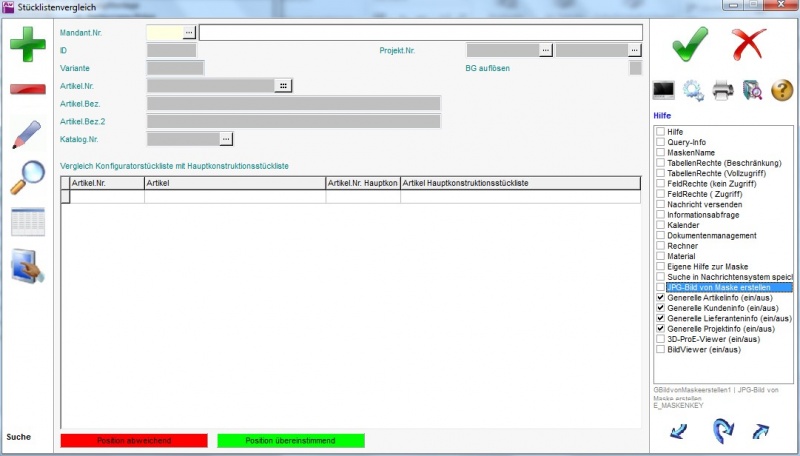The image size is (800, 456).
Task: Select the pencil edit icon
Action: click(x=27, y=134)
